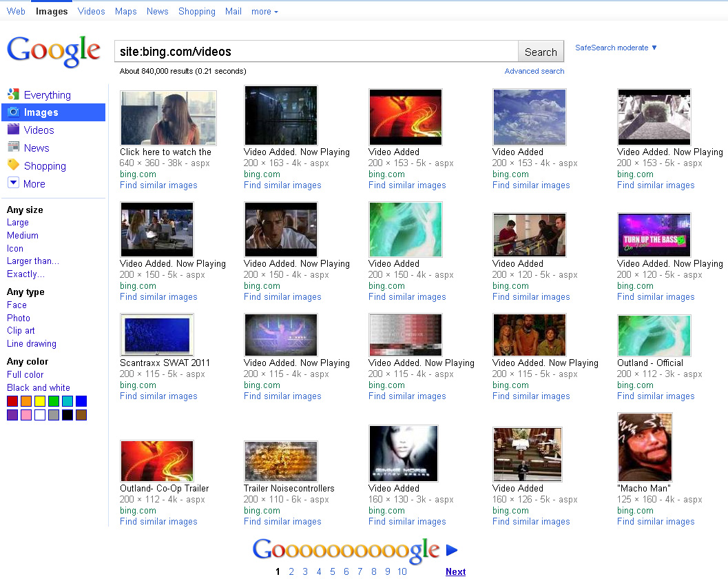Filter images by Photo type
The image size is (728, 579).
click(x=19, y=318)
